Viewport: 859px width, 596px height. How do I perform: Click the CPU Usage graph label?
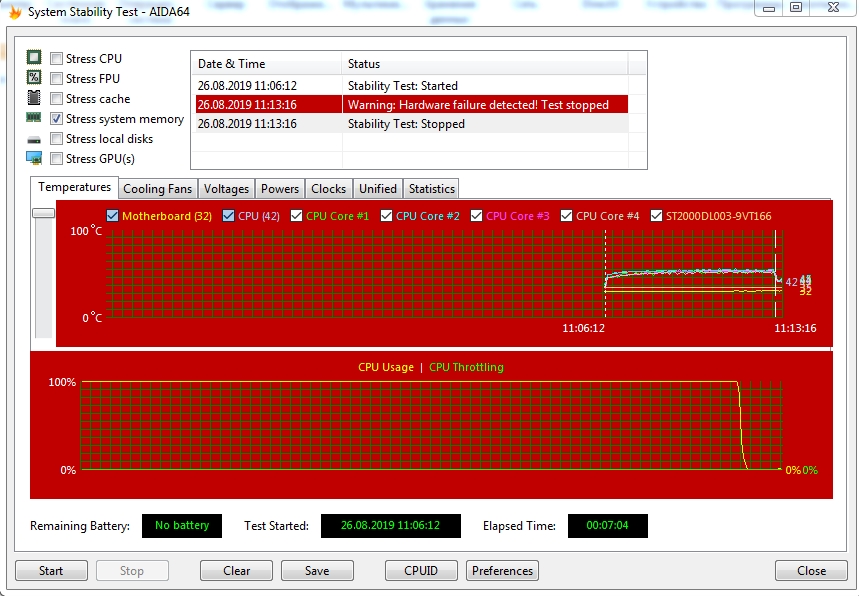pos(386,368)
